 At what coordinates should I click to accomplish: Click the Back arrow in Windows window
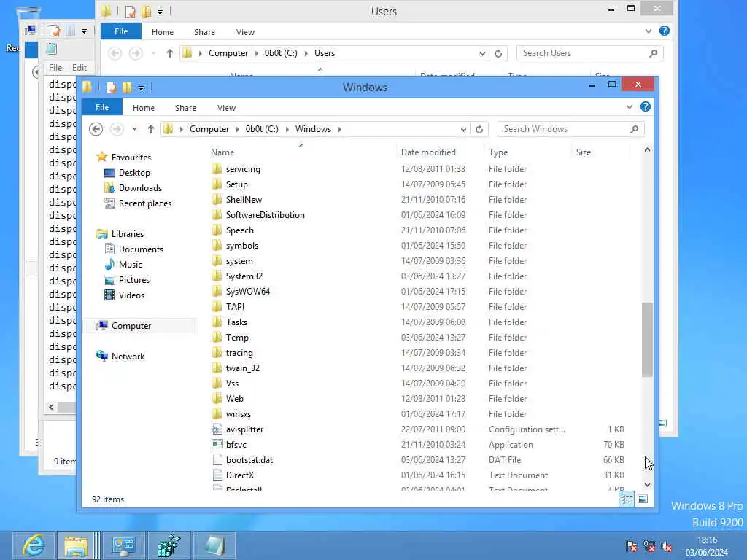96,129
